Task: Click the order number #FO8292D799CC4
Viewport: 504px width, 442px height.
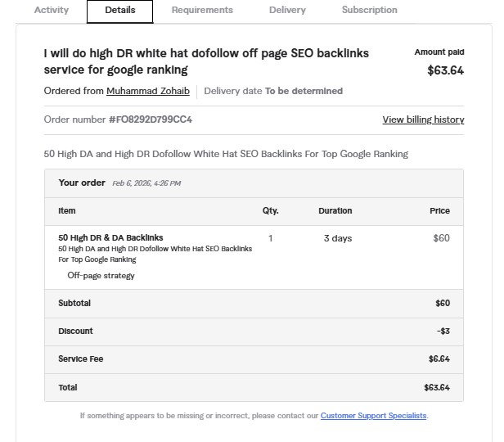Action: (x=151, y=120)
